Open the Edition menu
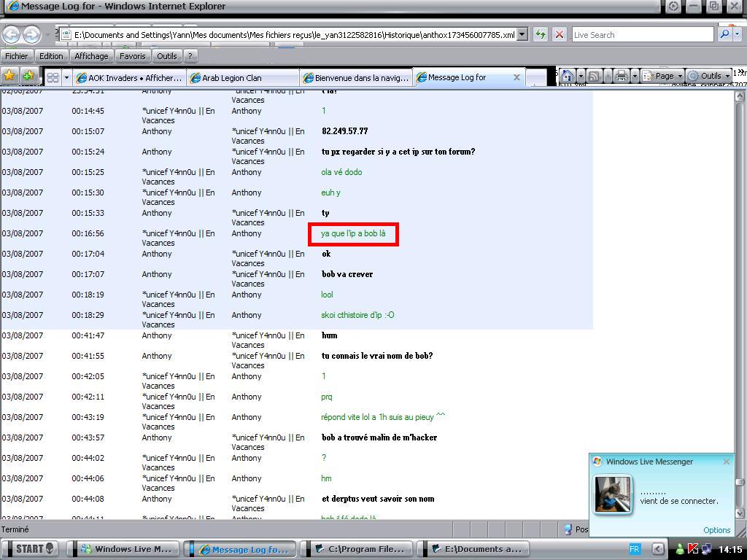 (x=51, y=56)
